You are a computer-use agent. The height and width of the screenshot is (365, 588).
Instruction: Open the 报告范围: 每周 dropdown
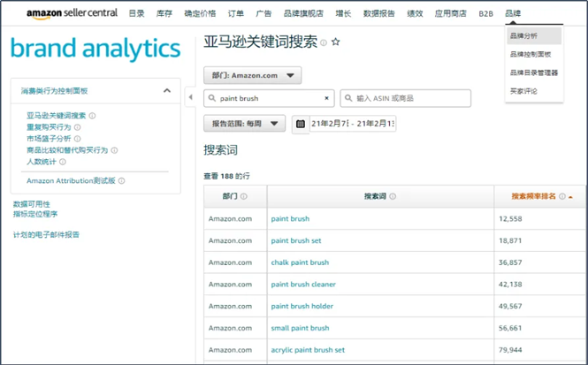(x=245, y=124)
